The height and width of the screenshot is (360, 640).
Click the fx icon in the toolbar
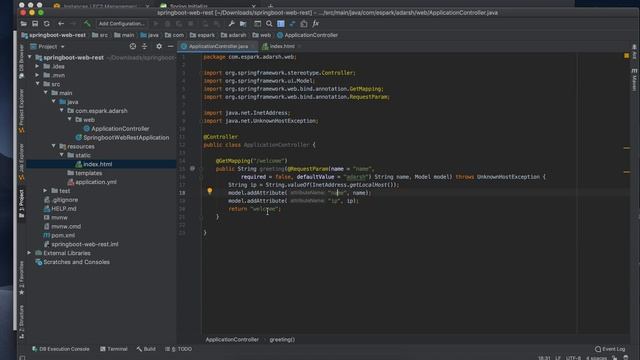click(x=316, y=24)
